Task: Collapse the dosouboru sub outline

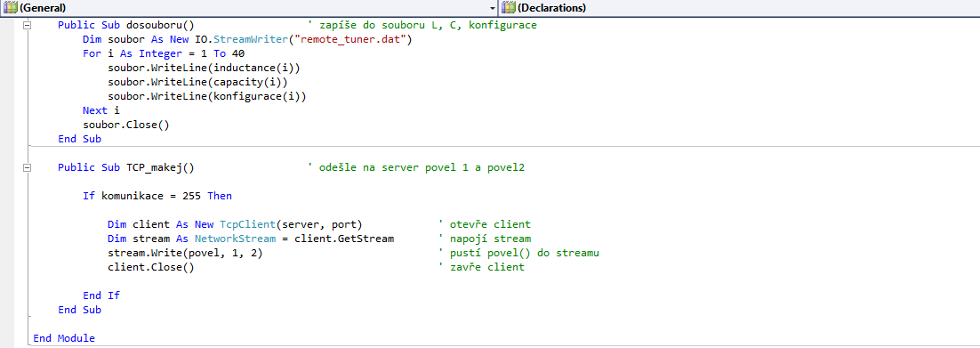Action: [27, 25]
